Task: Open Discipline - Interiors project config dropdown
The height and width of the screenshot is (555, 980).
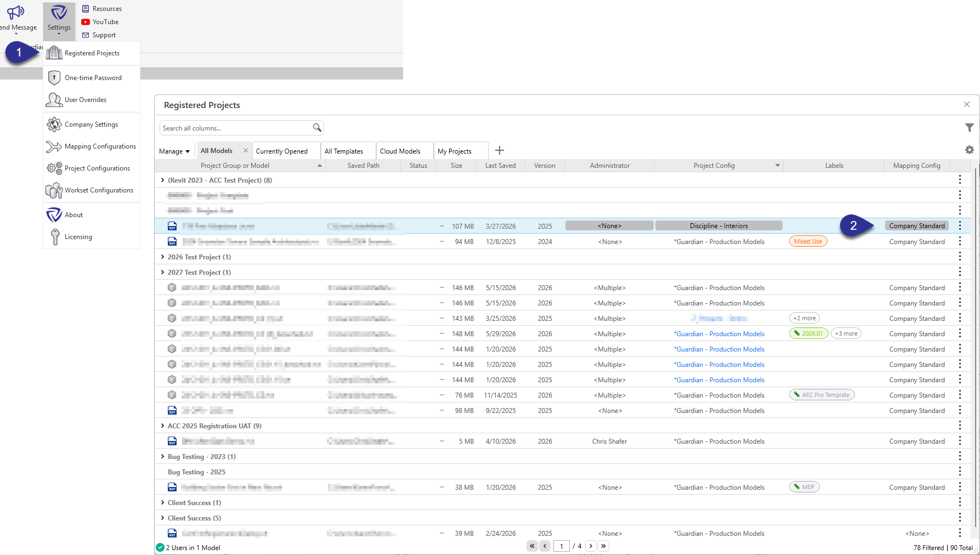Action: click(x=718, y=226)
